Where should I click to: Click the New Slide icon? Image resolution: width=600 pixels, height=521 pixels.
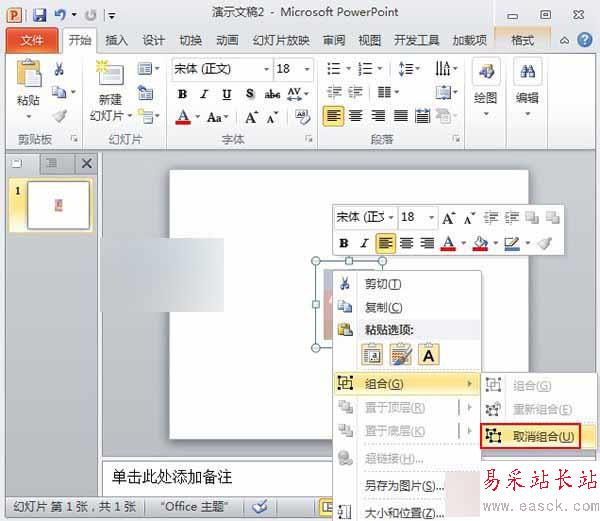click(110, 73)
